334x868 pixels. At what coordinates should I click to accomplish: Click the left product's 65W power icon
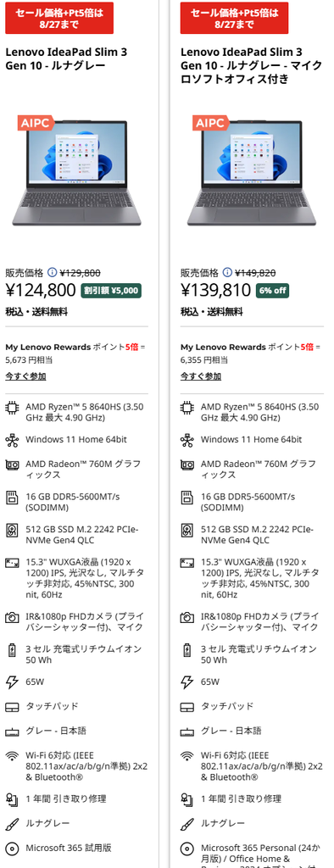tap(12, 682)
